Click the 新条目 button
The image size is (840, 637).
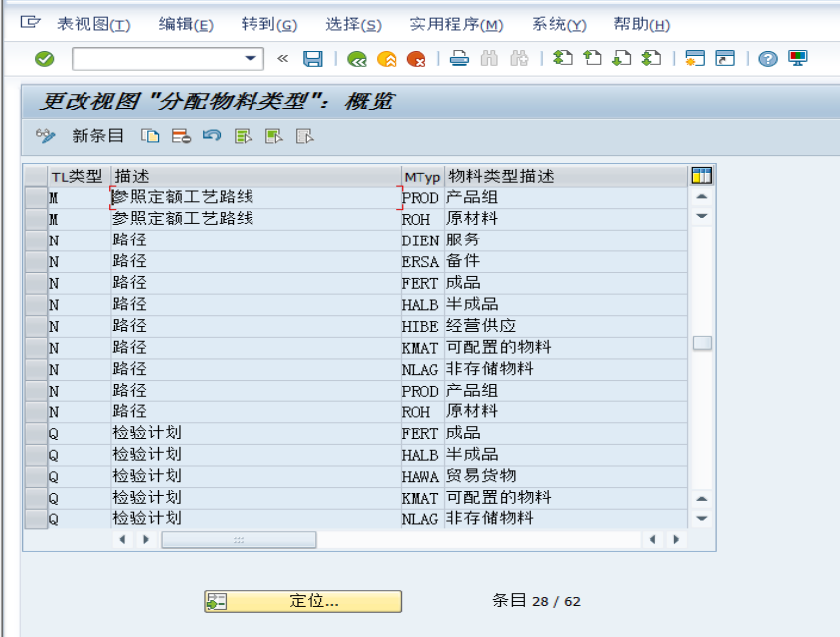[95, 136]
